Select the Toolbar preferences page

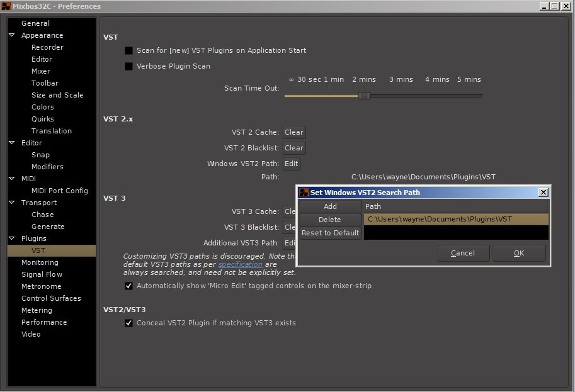click(45, 83)
